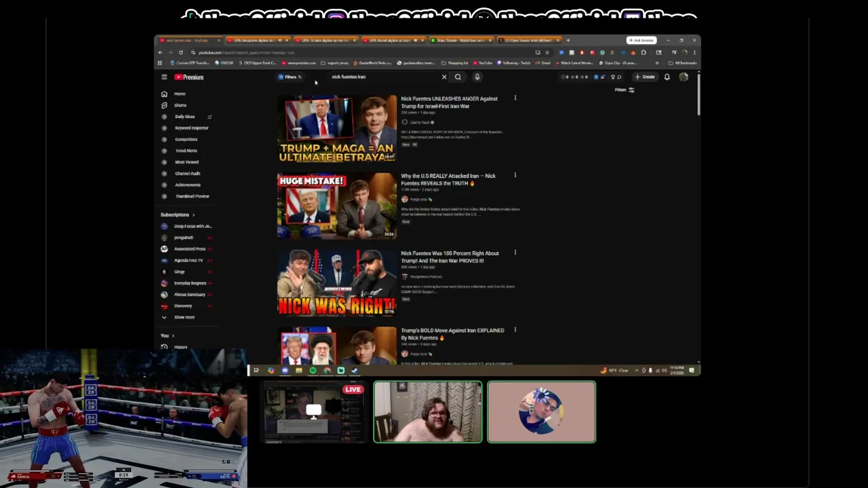
Task: Open the Filters pill beside search box
Action: [x=290, y=77]
